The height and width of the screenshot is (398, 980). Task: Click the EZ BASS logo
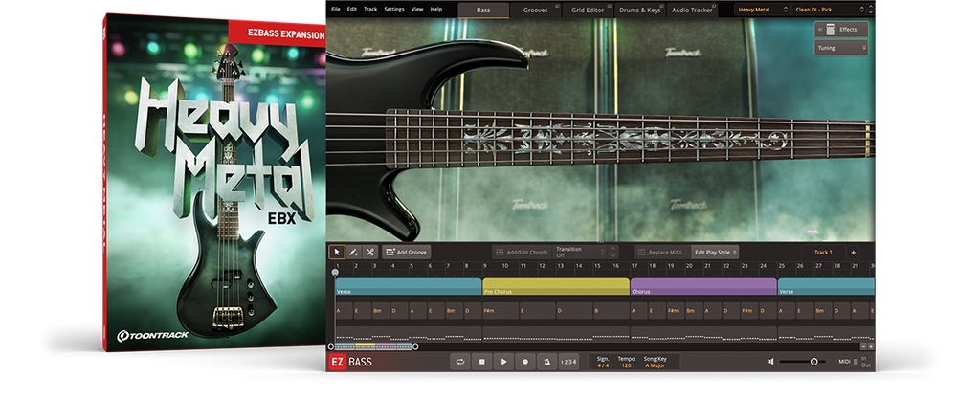pos(350,361)
